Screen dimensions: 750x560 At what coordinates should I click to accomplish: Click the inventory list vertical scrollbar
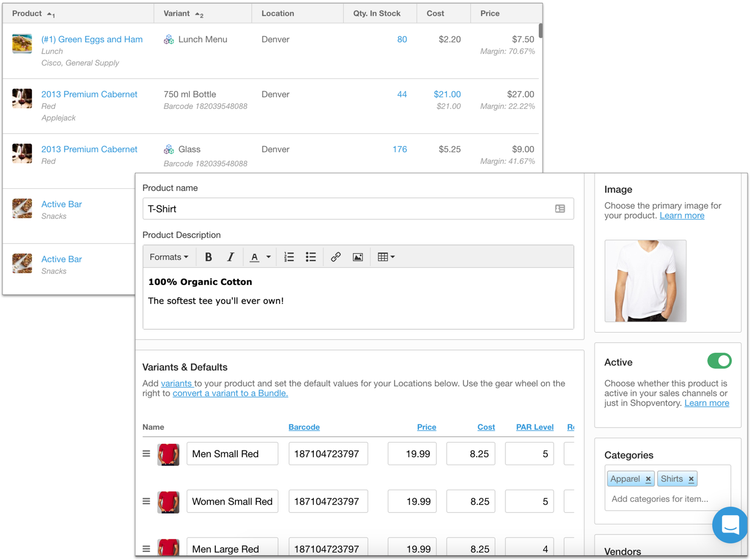[x=541, y=31]
